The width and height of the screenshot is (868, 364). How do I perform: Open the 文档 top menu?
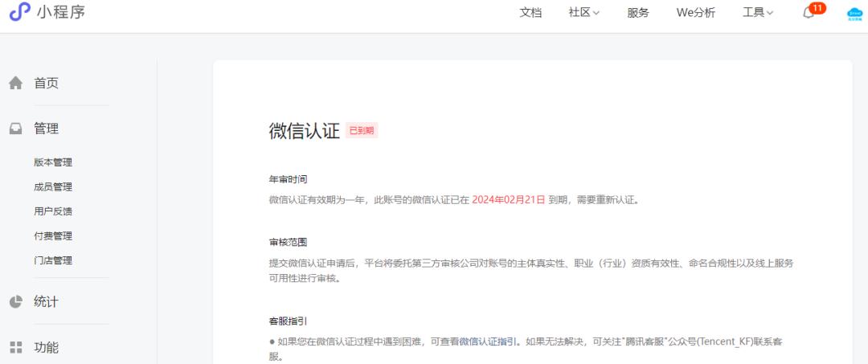pyautogui.click(x=530, y=13)
